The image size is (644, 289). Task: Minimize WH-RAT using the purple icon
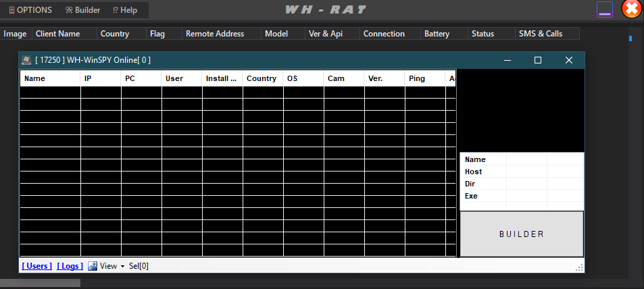605,9
